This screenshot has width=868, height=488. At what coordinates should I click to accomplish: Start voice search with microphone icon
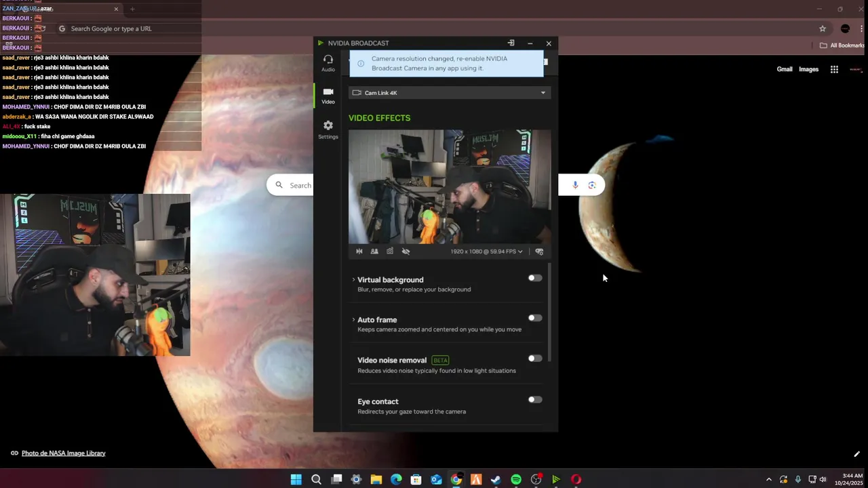click(575, 185)
